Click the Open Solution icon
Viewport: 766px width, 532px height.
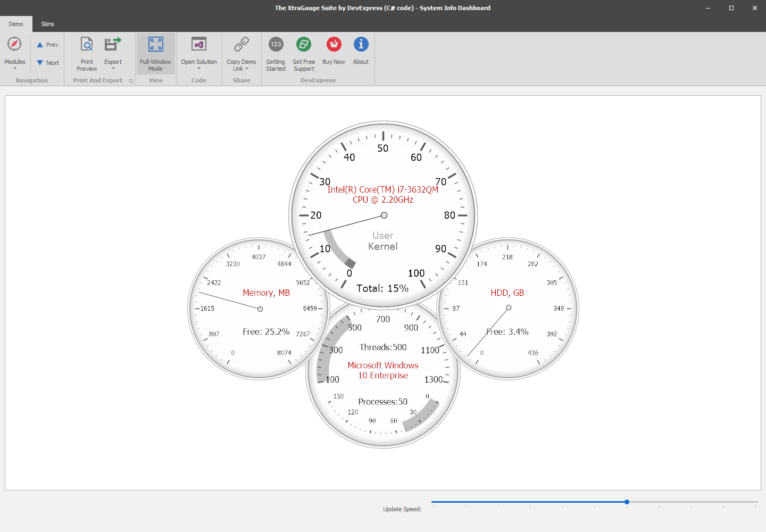click(x=199, y=45)
